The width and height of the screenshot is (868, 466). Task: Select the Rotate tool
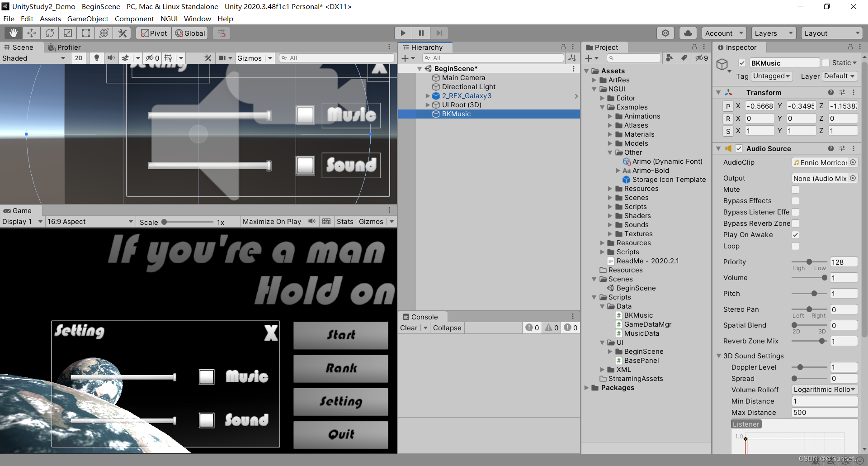point(50,33)
